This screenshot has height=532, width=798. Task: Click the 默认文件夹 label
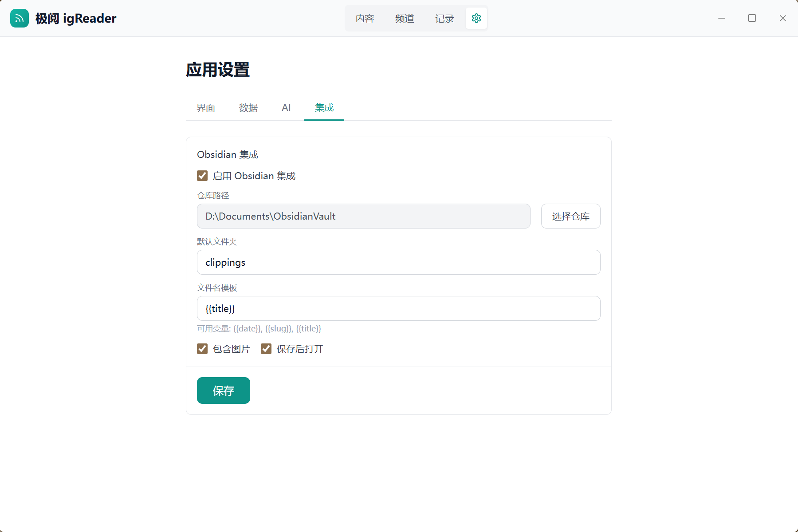217,241
